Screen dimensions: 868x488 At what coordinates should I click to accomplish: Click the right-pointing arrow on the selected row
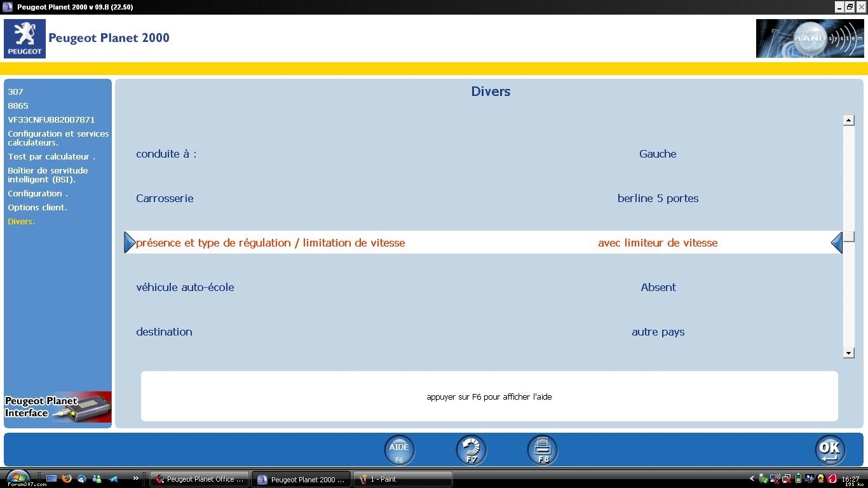pos(130,242)
